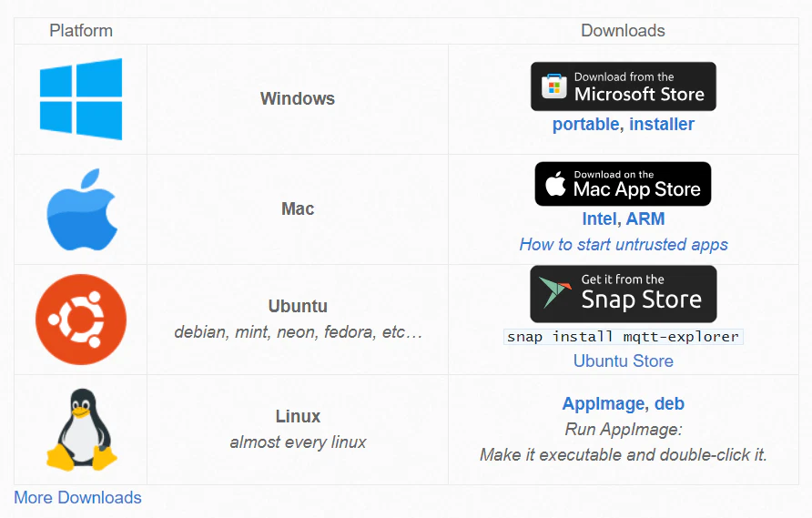Download the deb package
This screenshot has width=812, height=518.
click(669, 404)
